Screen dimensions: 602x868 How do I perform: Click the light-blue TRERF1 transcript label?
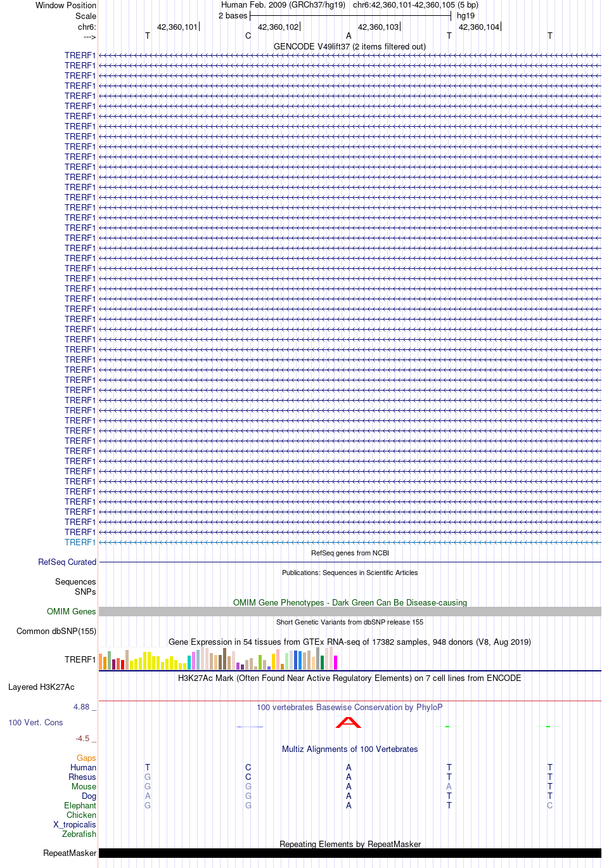[80, 542]
